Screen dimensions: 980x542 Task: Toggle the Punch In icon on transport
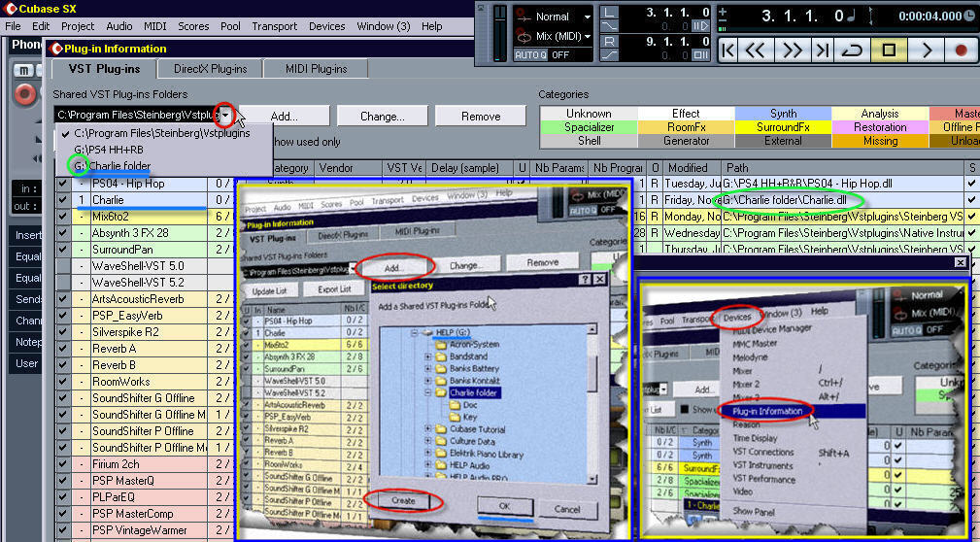coord(609,26)
